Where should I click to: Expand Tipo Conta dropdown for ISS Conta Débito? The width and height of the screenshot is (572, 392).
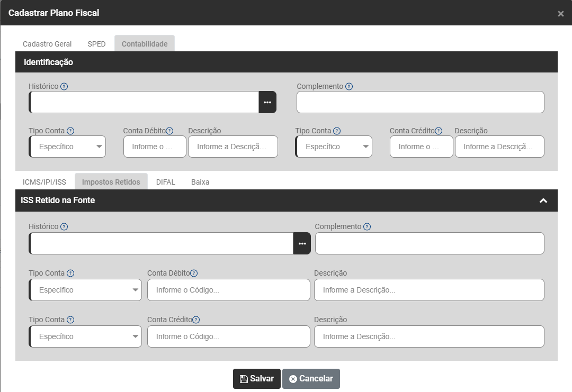coord(86,290)
